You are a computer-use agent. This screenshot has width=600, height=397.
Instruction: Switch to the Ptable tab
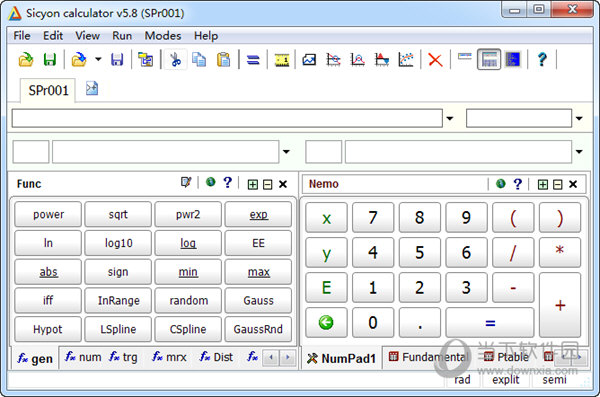[507, 357]
